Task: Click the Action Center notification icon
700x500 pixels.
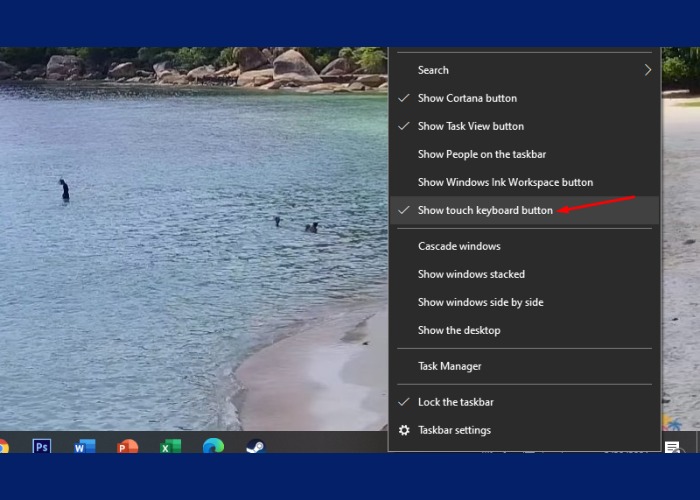Action: 672,447
